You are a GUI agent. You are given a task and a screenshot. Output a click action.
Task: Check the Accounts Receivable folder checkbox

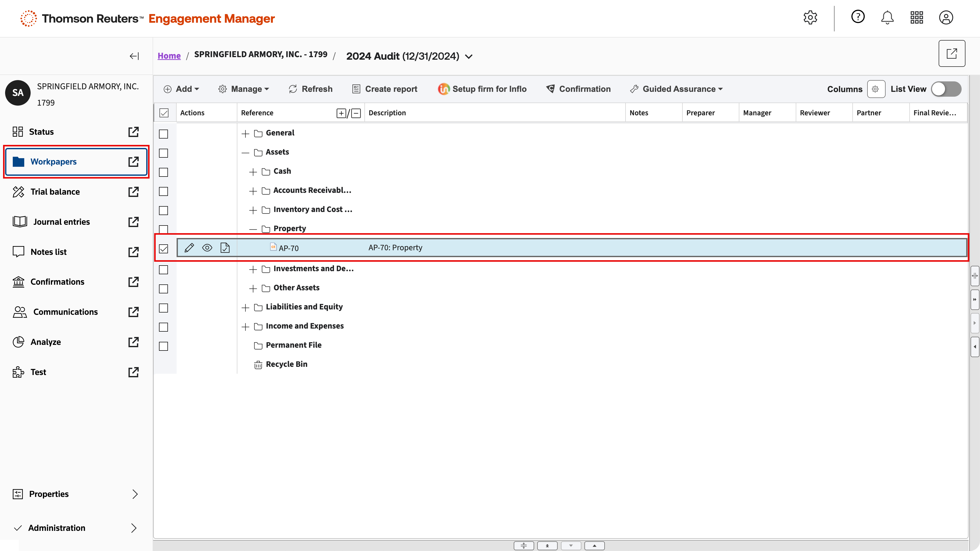click(164, 191)
